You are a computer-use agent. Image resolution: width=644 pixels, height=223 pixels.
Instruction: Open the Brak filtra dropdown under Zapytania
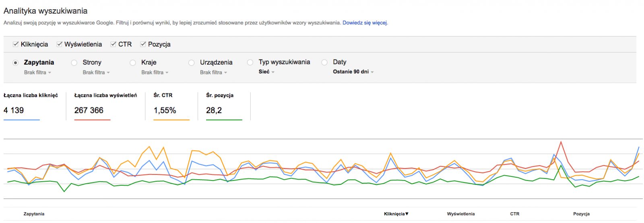point(37,72)
